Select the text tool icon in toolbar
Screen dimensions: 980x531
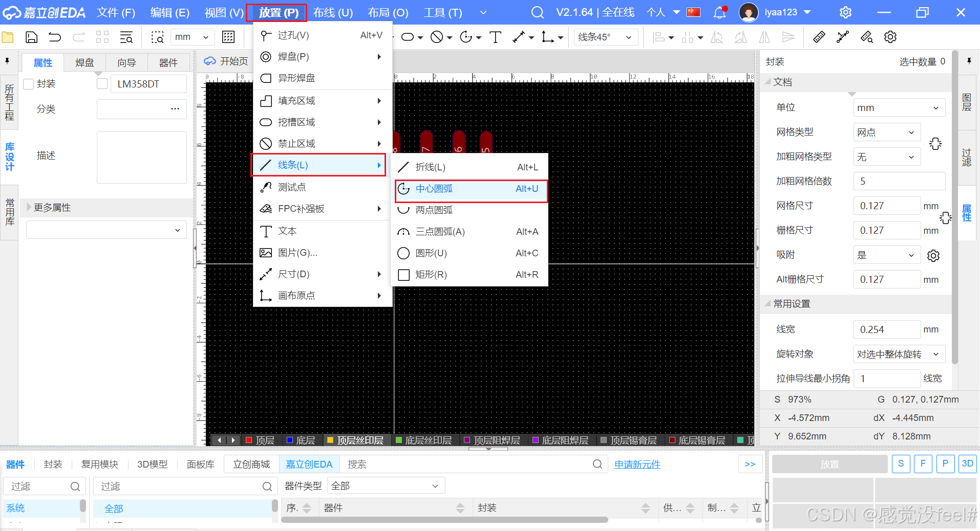point(495,37)
